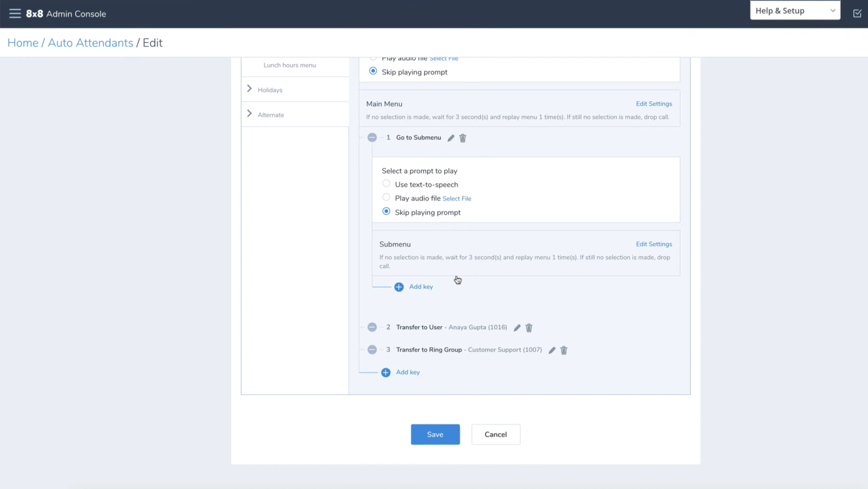Edit key 1 Go to Submenu pencil
The image size is (868, 489).
point(451,138)
